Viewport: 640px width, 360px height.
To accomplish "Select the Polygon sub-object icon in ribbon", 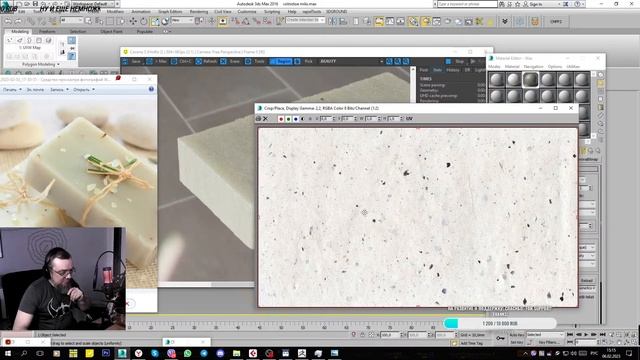I will pyautogui.click(x=39, y=40).
